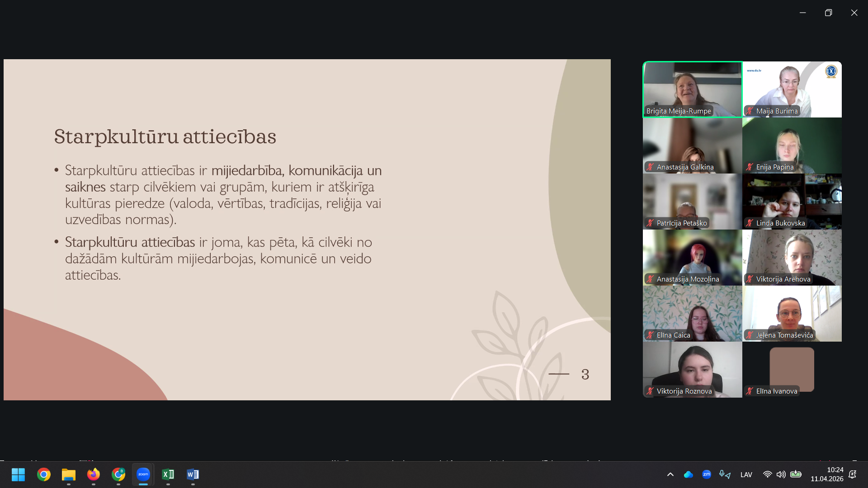Launch Firefox from the taskbar
868x488 pixels.
pos(93,474)
